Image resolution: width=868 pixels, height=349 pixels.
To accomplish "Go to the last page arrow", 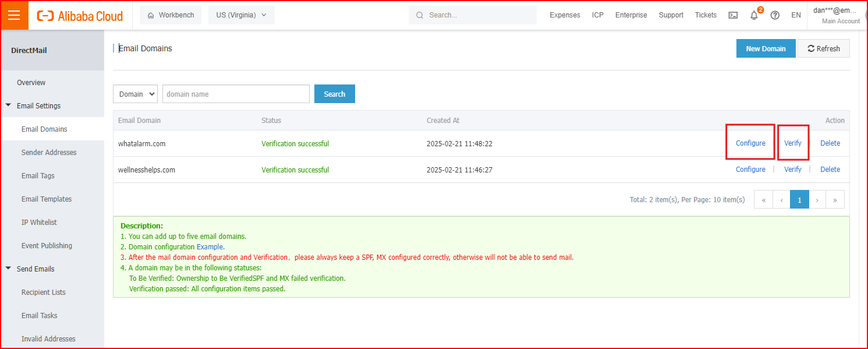I will click(x=835, y=200).
